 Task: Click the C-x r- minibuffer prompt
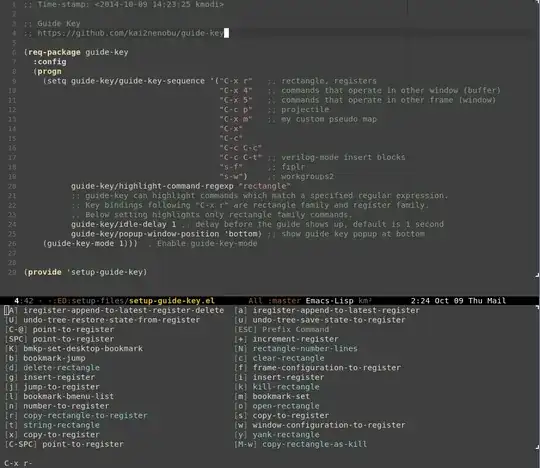[18, 463]
